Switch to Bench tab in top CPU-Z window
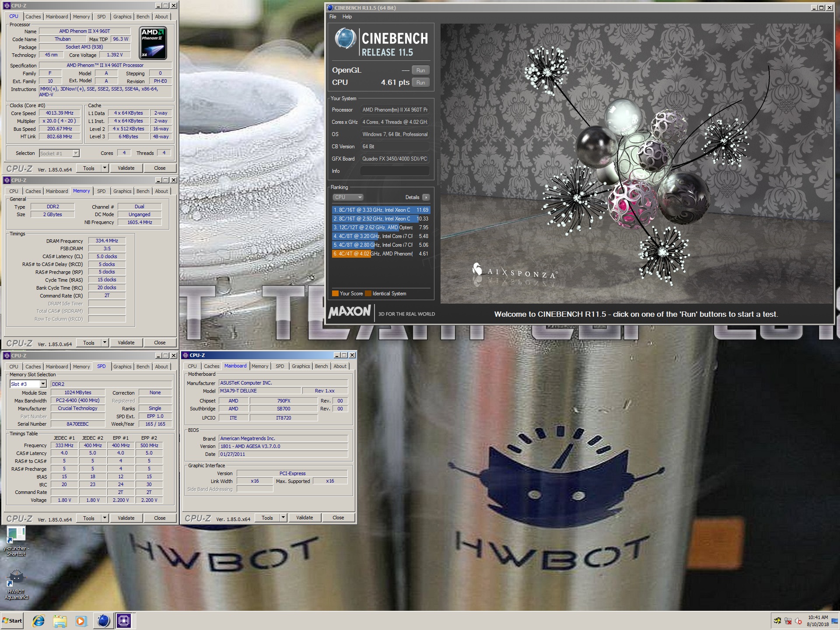Image resolution: width=840 pixels, height=630 pixels. coord(143,17)
